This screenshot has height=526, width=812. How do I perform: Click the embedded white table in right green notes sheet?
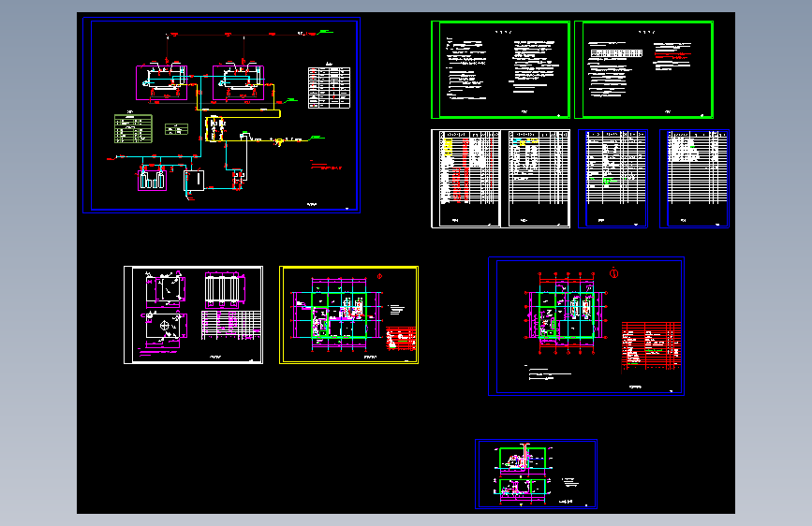(x=617, y=53)
